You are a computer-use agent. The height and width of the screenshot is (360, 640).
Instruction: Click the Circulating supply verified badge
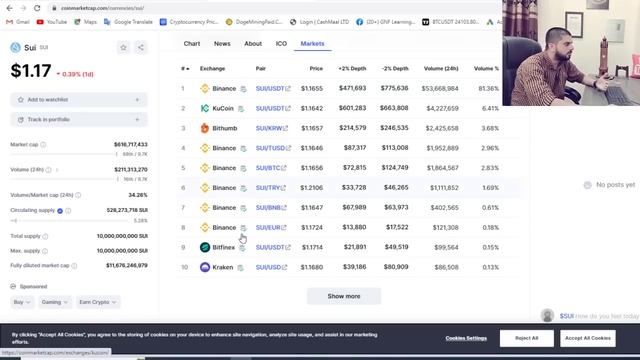60,211
